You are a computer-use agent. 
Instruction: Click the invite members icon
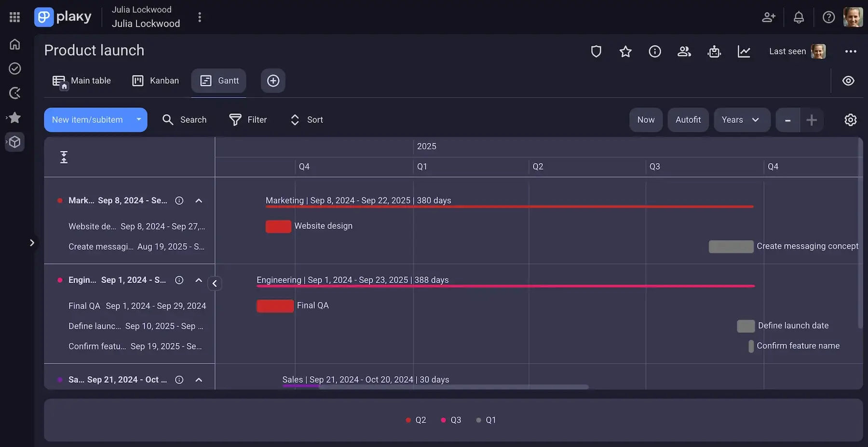[x=769, y=17]
